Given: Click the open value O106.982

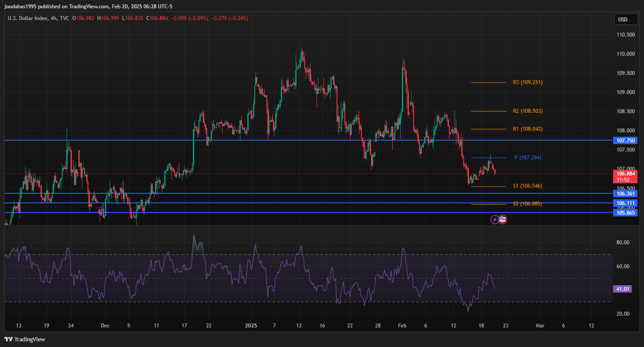Looking at the screenshot, I should 83,18.
